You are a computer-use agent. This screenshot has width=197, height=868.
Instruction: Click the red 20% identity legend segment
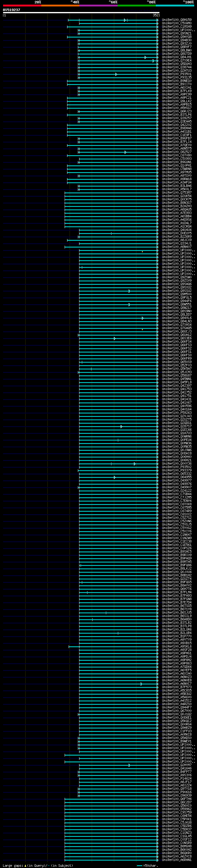click(x=22, y=6)
